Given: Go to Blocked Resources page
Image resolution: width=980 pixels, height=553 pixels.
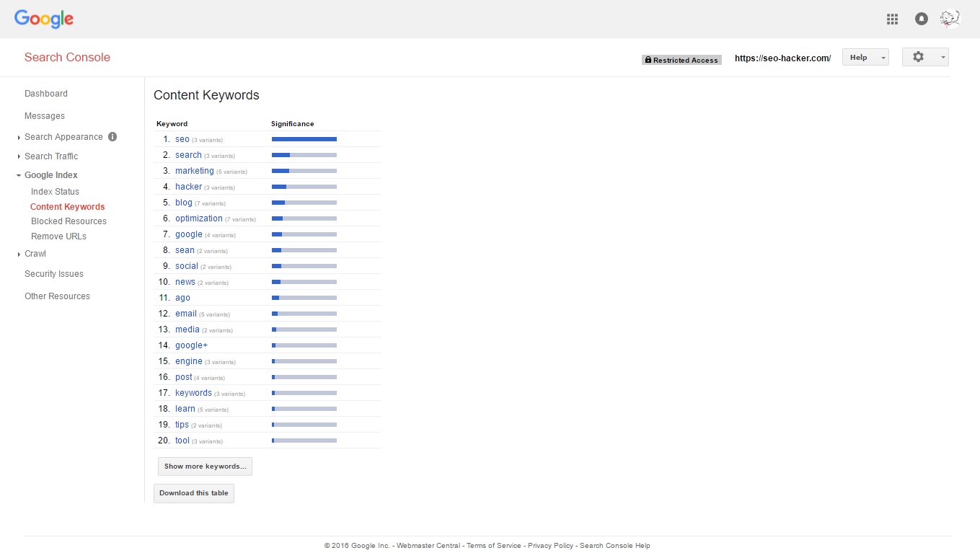Looking at the screenshot, I should [69, 221].
